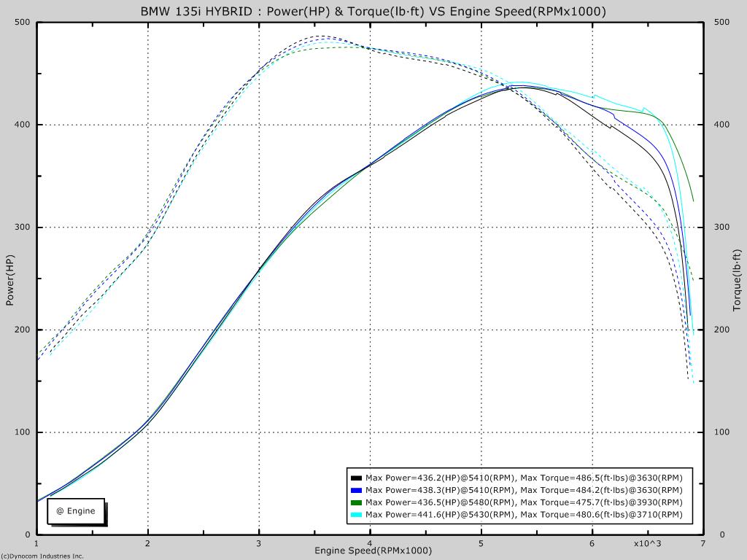Screen dimensions: 747x560
Task: Click the 'Torque(lb·ft)' right axis label
Action: coord(737,280)
